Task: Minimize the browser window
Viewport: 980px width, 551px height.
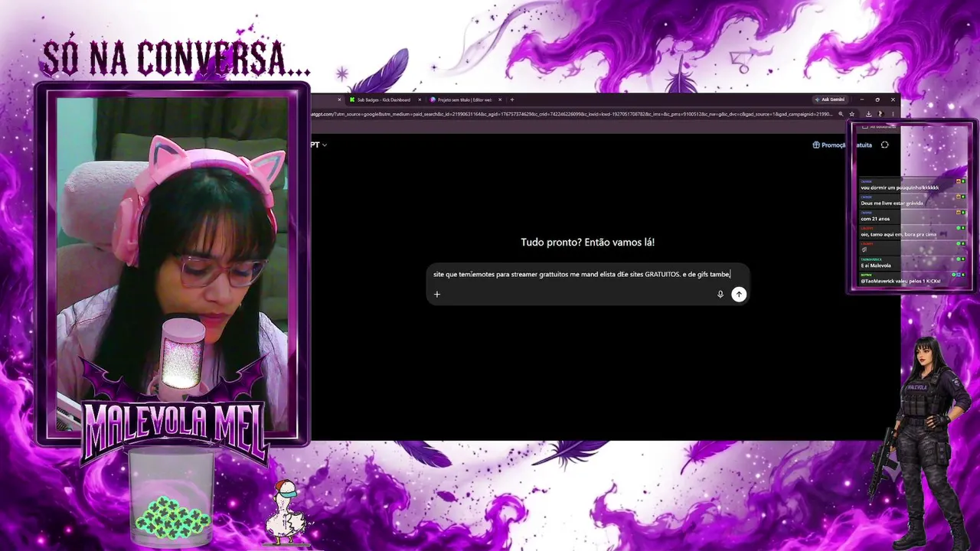Action: (x=862, y=99)
